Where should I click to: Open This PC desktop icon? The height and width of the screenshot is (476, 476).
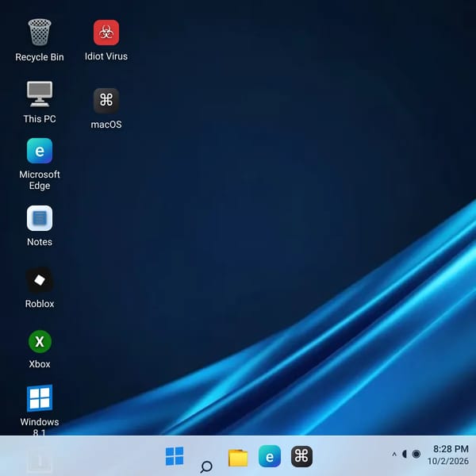[40, 94]
